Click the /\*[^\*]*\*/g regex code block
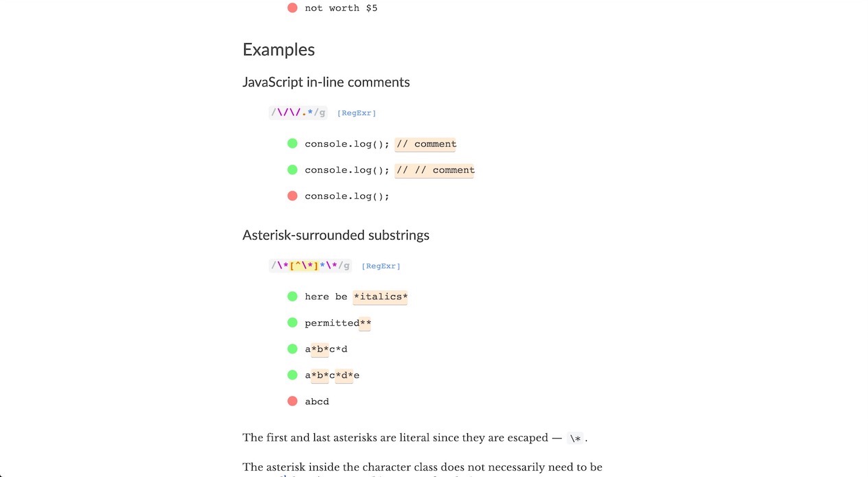 click(311, 266)
